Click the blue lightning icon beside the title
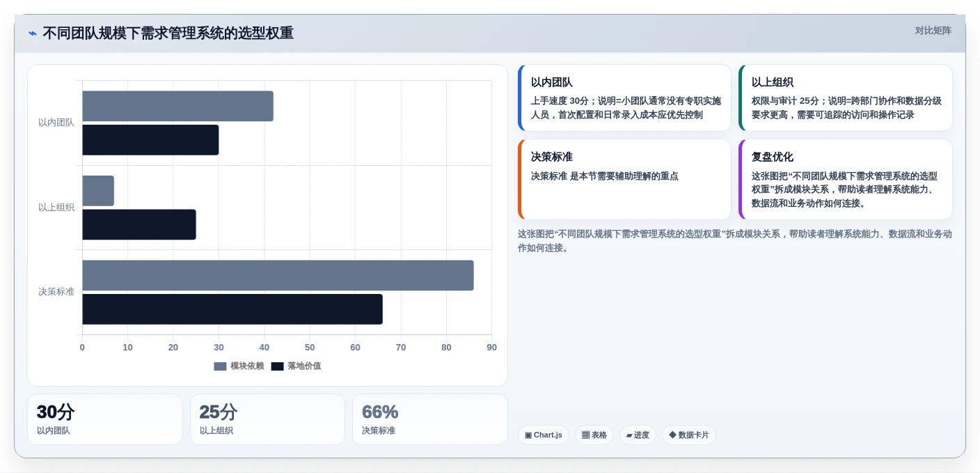980x473 pixels. pos(33,33)
